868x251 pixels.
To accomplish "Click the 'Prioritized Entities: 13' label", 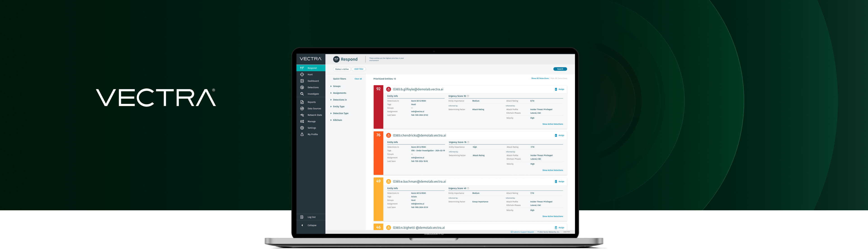I will (x=384, y=79).
